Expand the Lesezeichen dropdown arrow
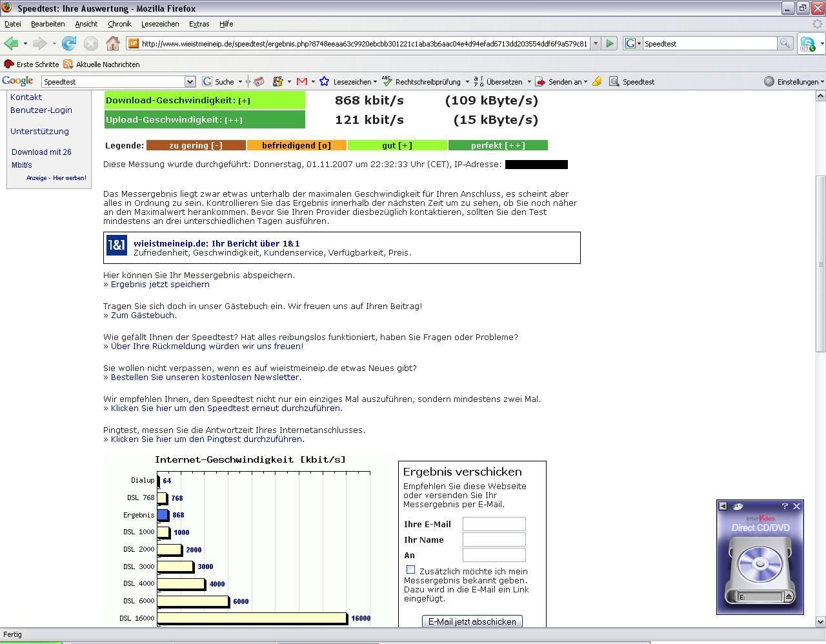 pyautogui.click(x=375, y=82)
